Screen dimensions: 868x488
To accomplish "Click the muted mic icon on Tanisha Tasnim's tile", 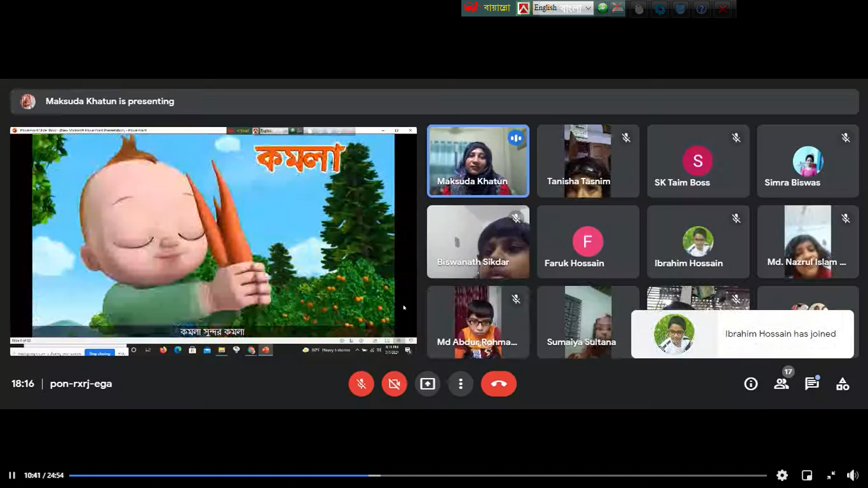I will pyautogui.click(x=626, y=138).
